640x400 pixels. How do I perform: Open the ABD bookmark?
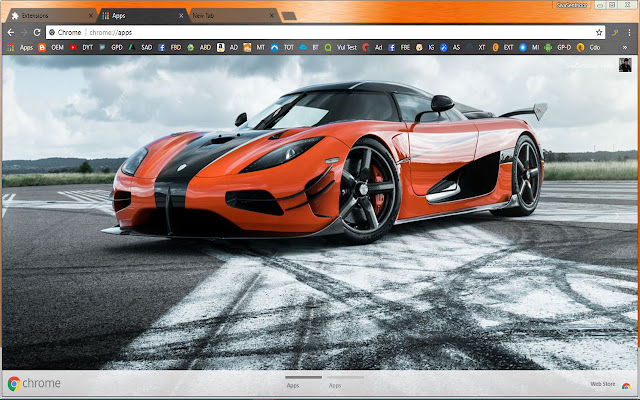(x=199, y=47)
